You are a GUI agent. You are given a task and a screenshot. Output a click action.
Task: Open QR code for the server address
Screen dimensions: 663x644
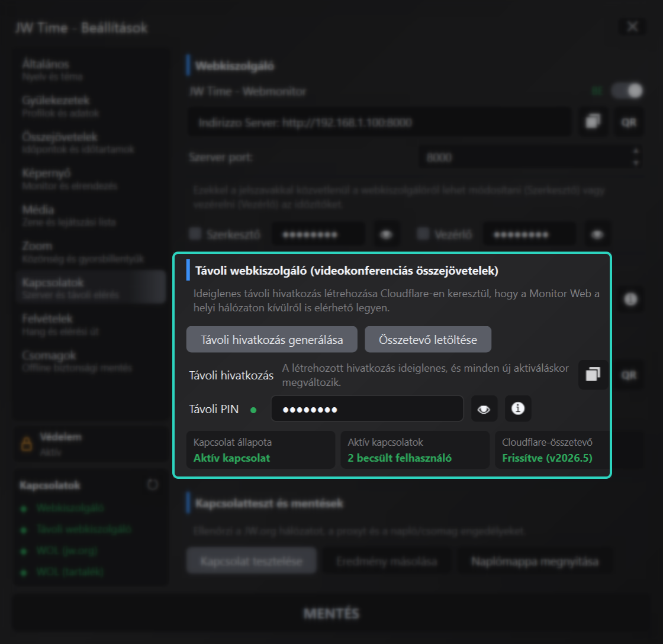point(629,122)
